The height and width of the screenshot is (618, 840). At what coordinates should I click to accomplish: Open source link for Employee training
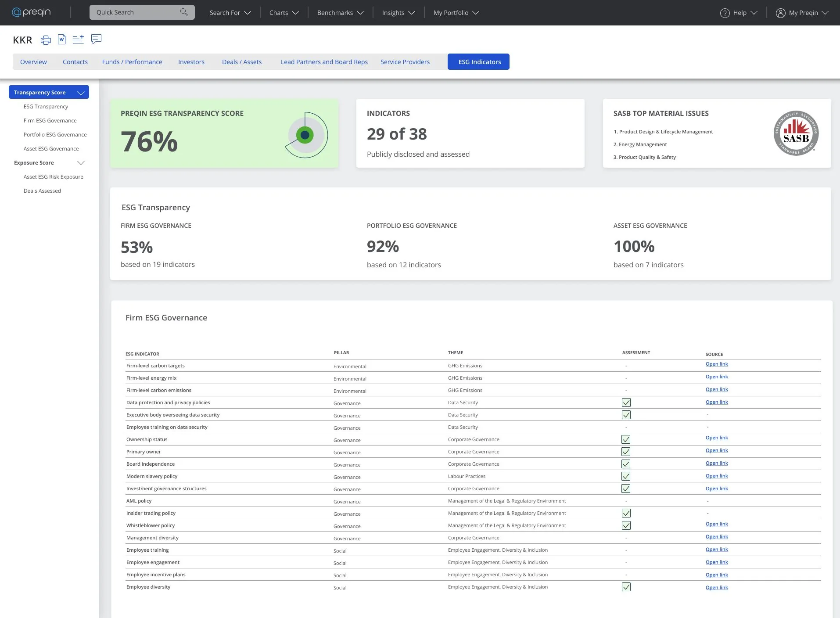717,550
